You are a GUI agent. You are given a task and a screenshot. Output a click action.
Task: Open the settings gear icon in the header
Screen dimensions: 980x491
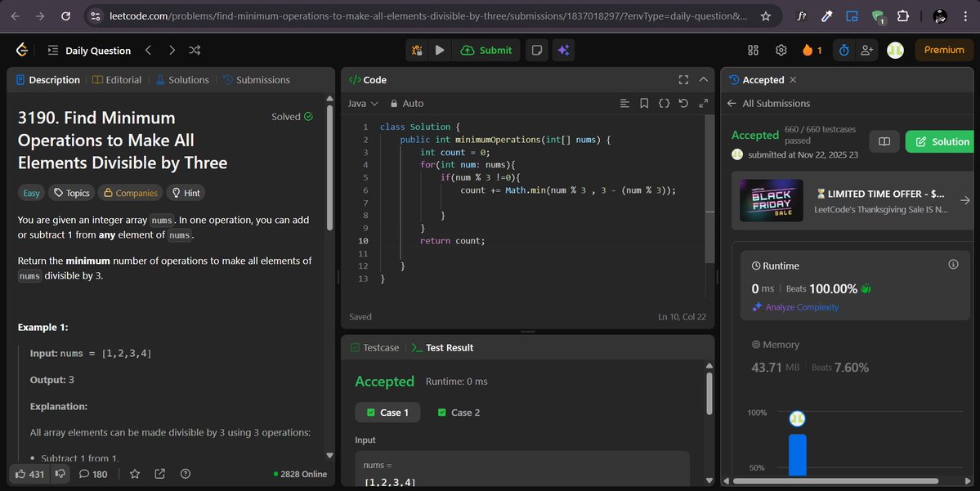click(780, 50)
